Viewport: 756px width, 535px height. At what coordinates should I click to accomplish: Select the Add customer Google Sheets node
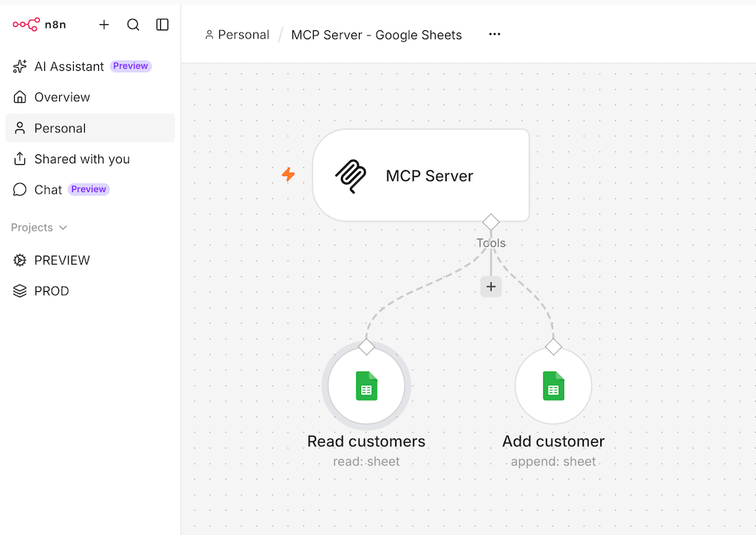553,386
